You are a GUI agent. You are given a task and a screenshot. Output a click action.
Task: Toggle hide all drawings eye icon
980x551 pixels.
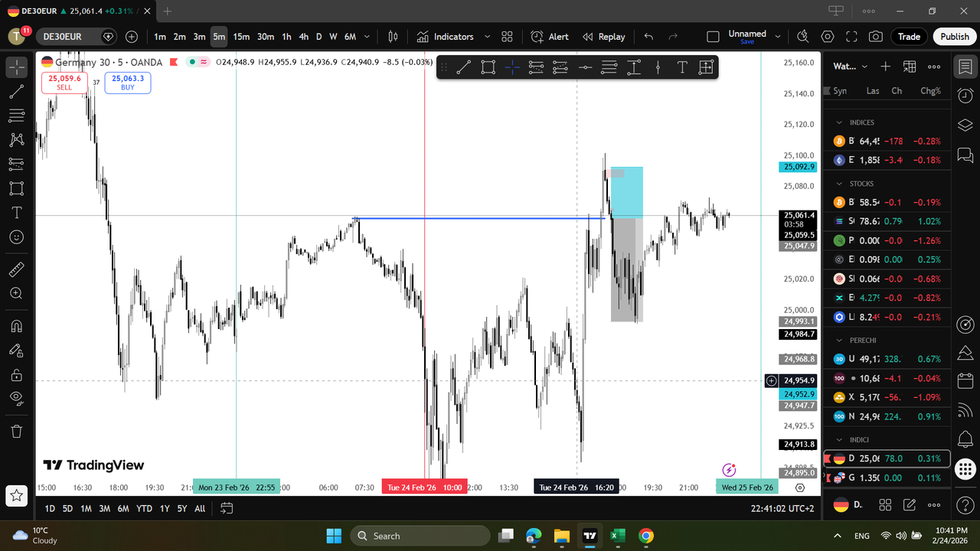click(x=16, y=398)
